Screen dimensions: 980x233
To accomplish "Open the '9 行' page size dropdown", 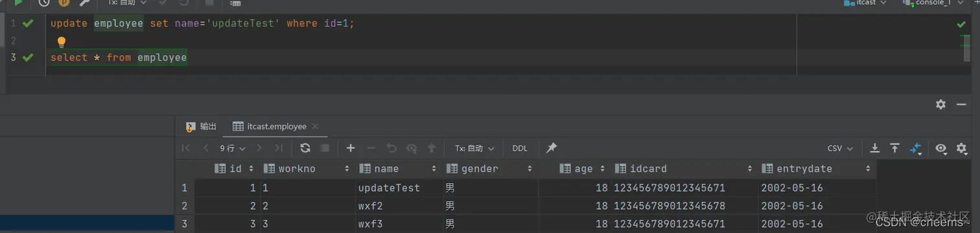I will pos(233,148).
